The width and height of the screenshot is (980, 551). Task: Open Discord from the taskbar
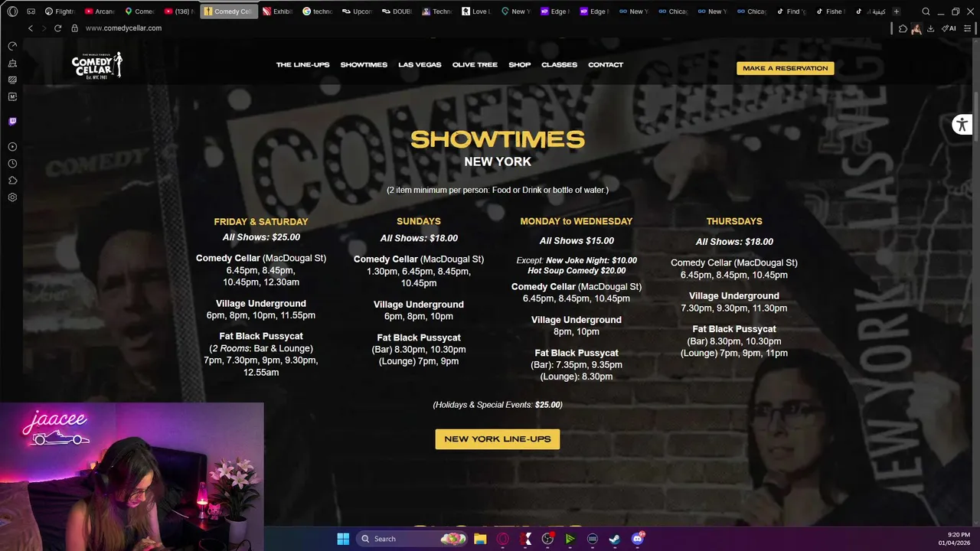tap(638, 539)
